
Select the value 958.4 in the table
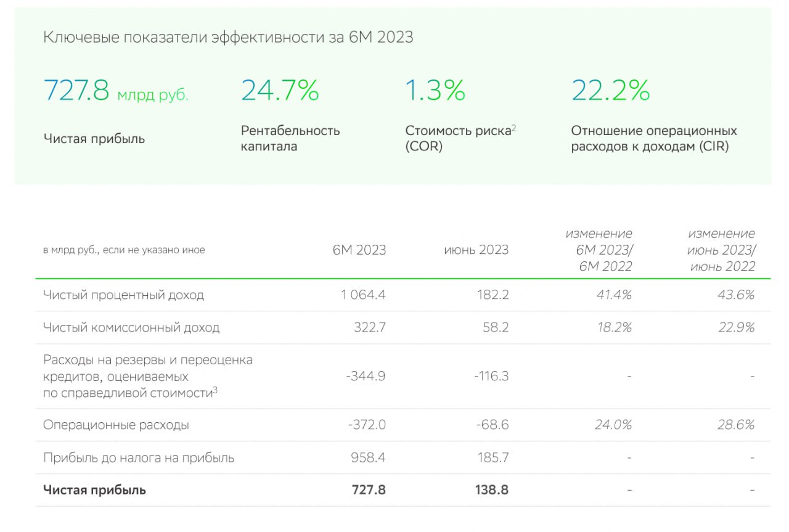pyautogui.click(x=369, y=457)
